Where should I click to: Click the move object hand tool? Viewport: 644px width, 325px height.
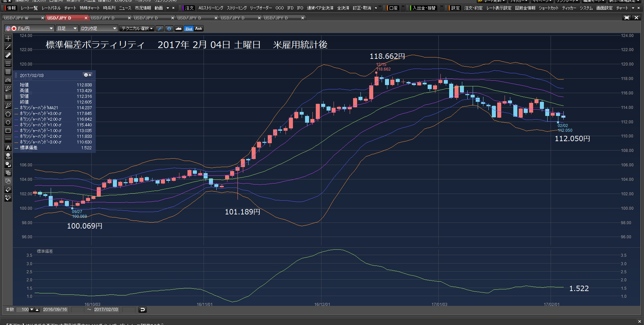8,181
